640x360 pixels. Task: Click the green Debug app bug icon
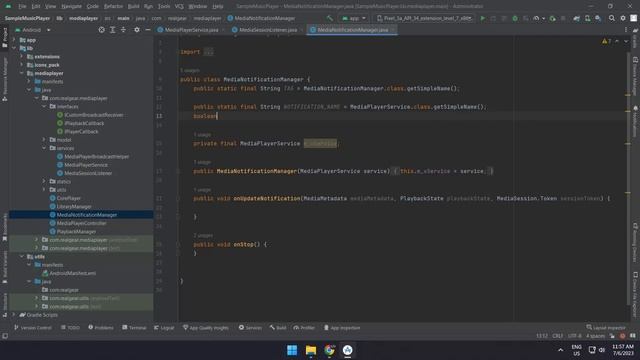click(x=515, y=18)
